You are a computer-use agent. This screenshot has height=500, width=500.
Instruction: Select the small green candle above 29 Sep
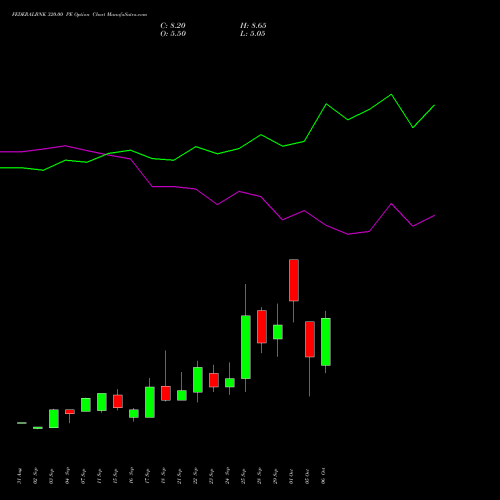click(278, 332)
